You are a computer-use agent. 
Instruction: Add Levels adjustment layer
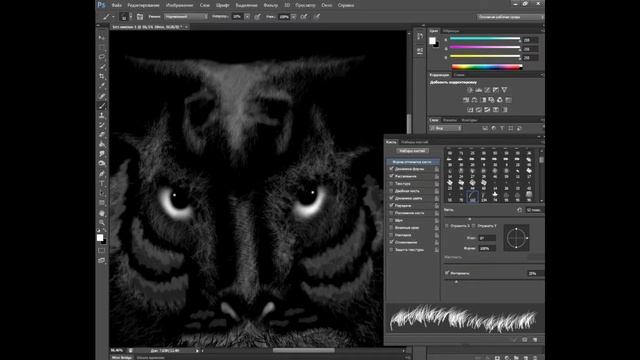point(478,90)
